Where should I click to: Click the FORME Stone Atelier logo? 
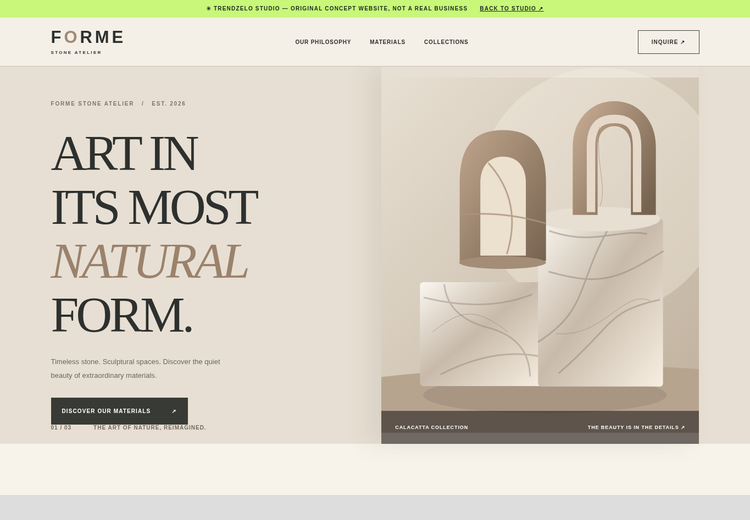(87, 42)
